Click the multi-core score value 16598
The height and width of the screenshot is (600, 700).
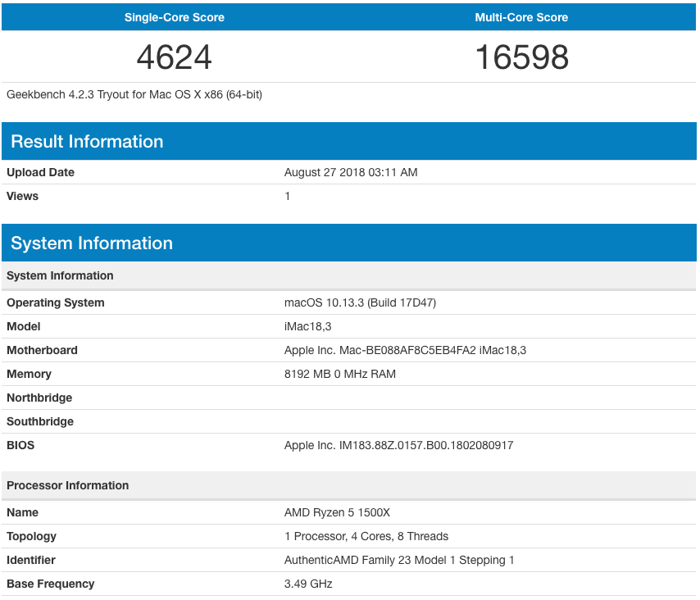click(x=522, y=57)
